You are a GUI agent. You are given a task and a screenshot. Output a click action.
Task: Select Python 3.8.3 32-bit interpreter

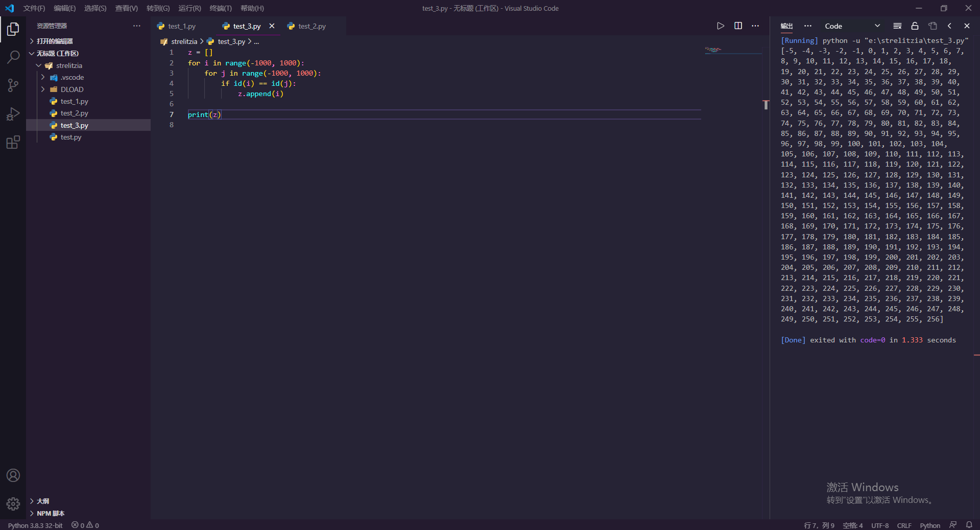coord(35,525)
